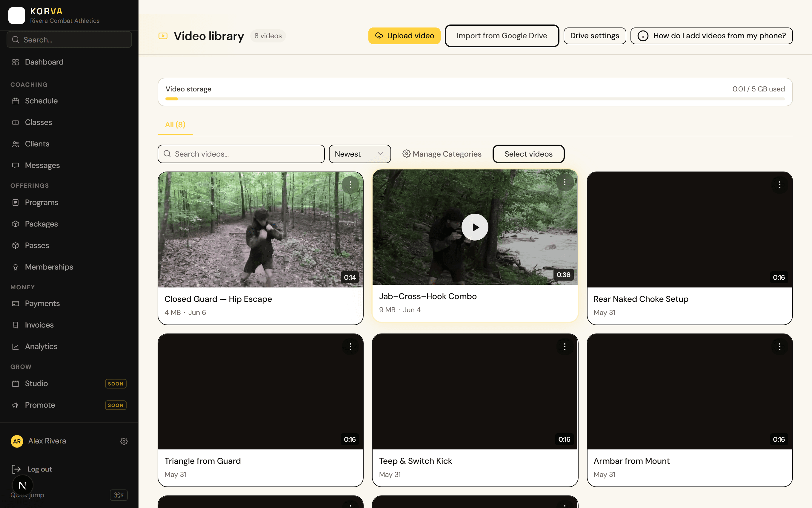
Task: Focus the sidebar Search field
Action: pos(69,40)
